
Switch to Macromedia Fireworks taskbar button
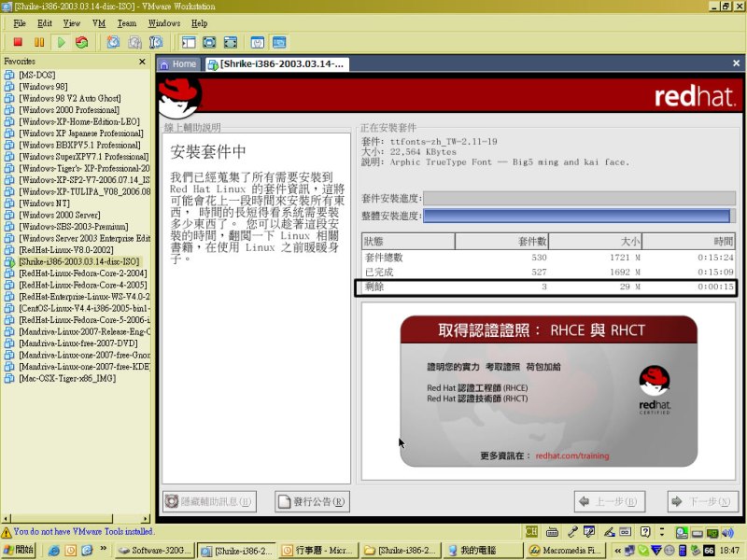point(566,551)
